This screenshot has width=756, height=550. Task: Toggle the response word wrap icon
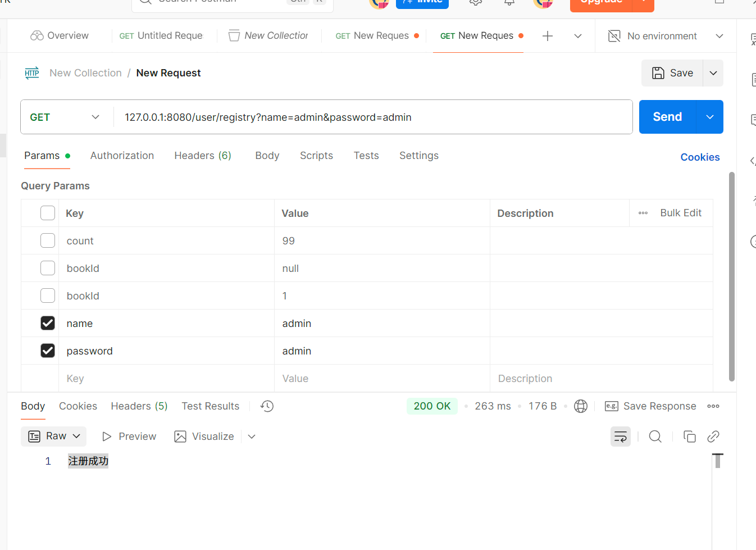coord(621,437)
